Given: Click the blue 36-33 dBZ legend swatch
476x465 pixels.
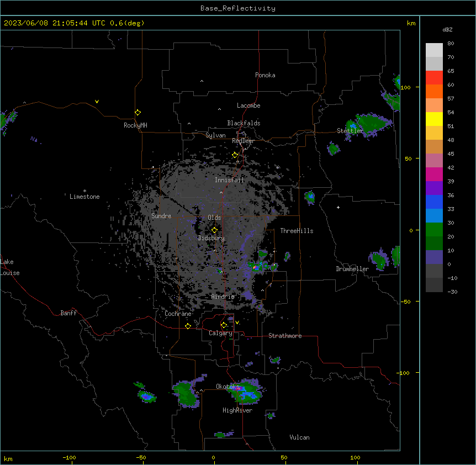Looking at the screenshot, I should [434, 202].
